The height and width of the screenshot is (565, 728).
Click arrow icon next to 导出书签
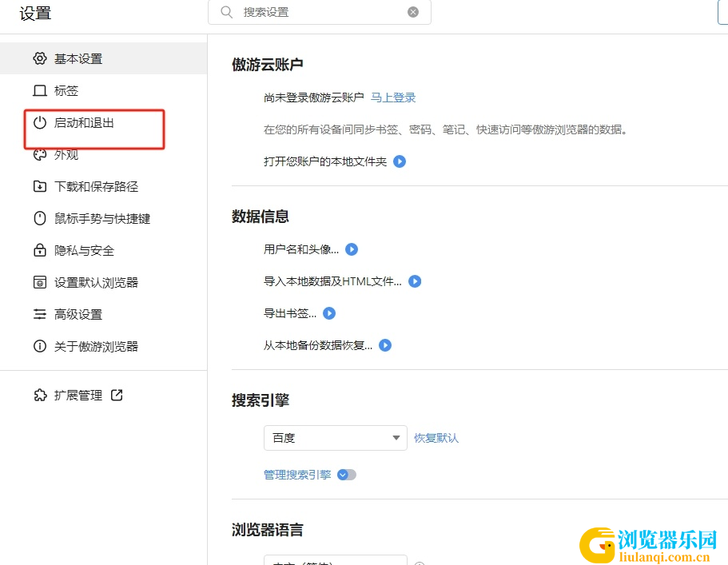tap(329, 313)
